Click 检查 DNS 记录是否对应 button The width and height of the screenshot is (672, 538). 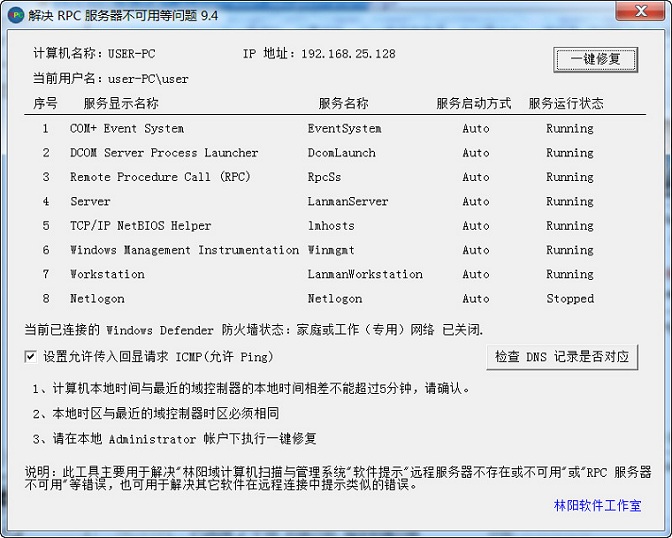pos(562,357)
